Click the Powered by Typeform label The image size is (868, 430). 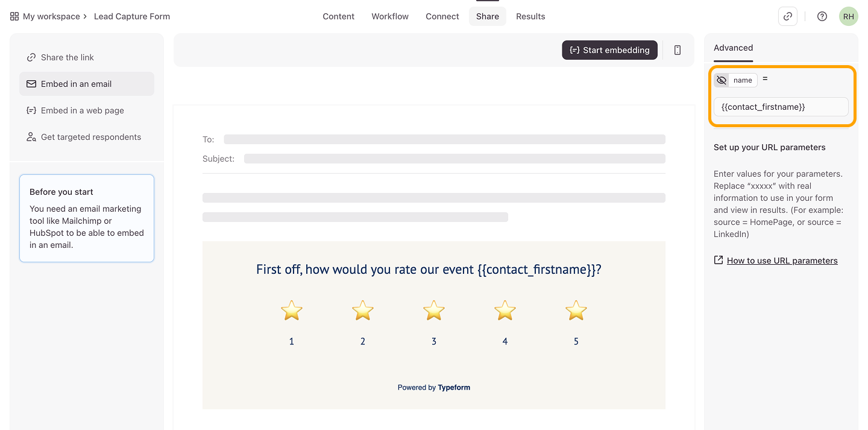434,387
